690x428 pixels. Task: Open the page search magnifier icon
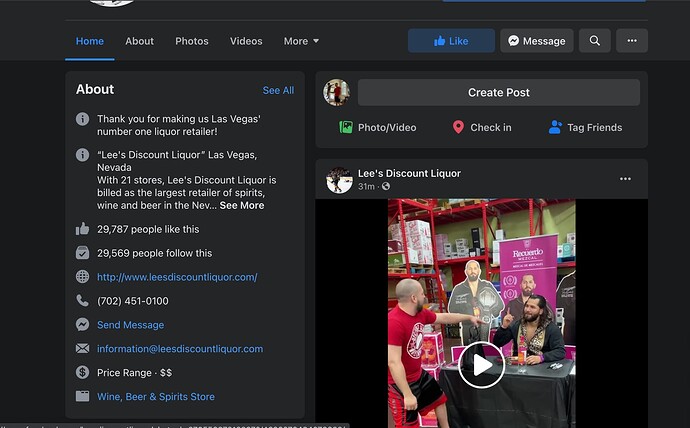595,41
